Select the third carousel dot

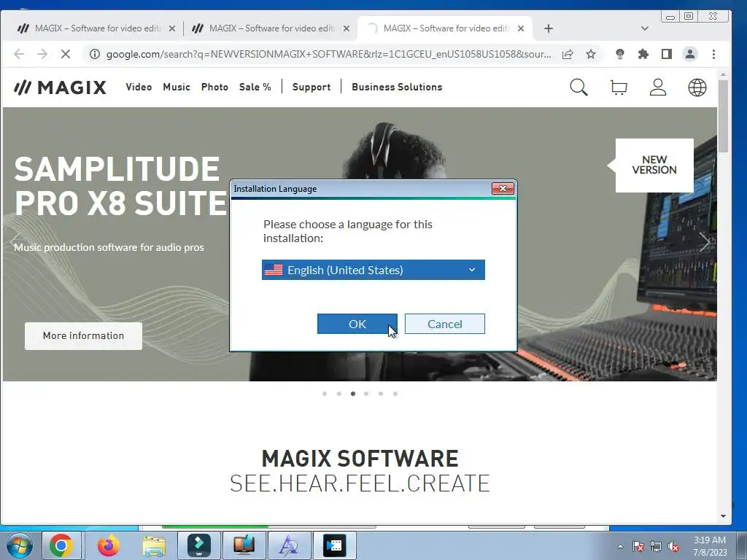[353, 394]
